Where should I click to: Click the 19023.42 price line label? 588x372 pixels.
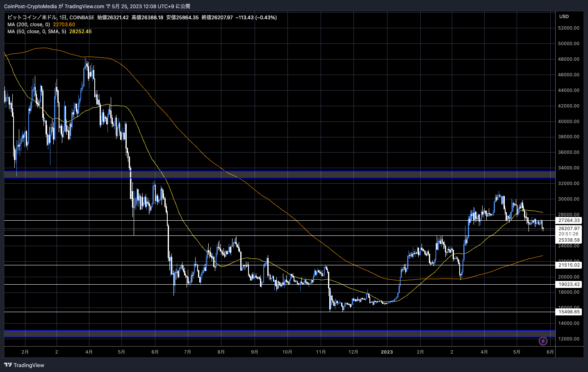(x=569, y=284)
